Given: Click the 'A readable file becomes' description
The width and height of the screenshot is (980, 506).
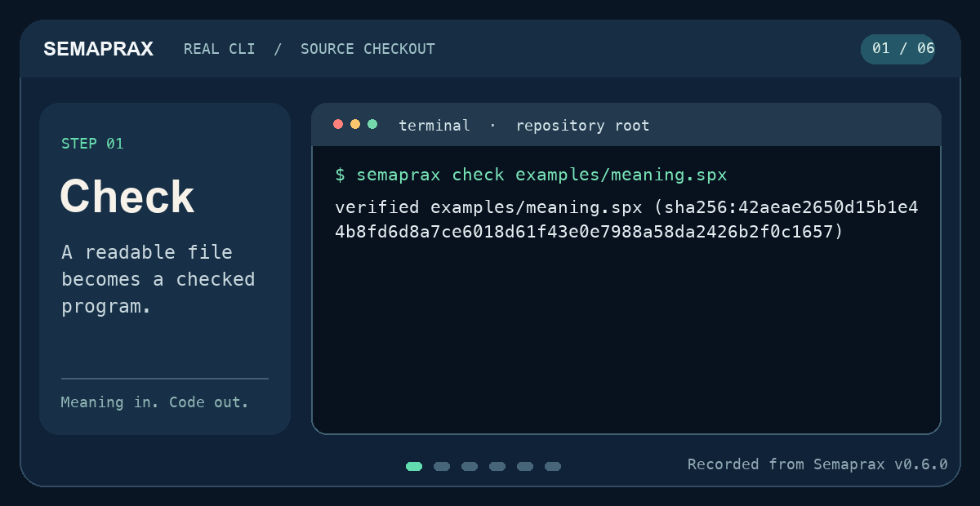Looking at the screenshot, I should 158,279.
